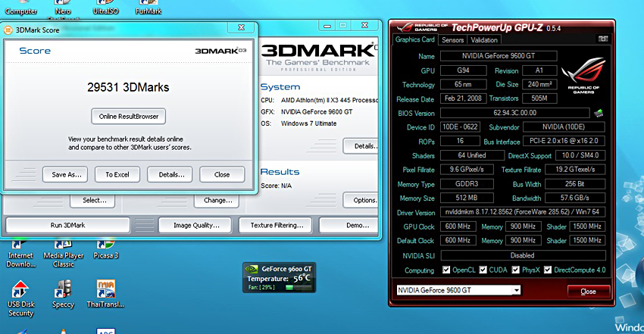Open the Picasa 3 desktop shortcut

pos(105,250)
